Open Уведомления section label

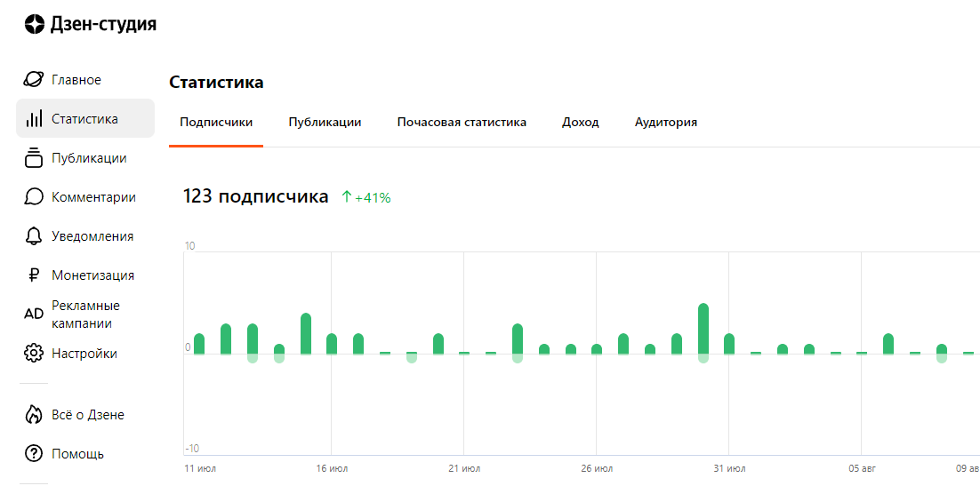coord(92,236)
